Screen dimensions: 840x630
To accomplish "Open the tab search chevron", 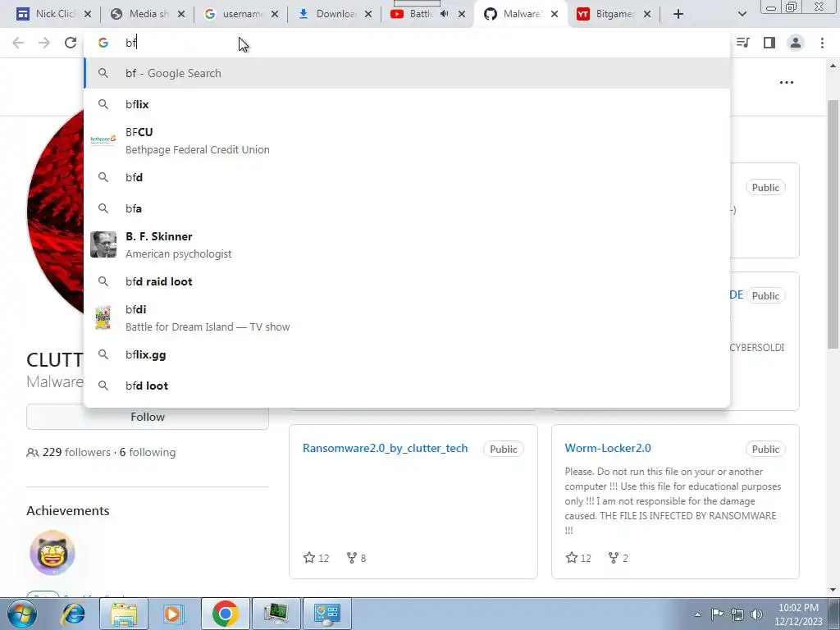I will point(742,15).
